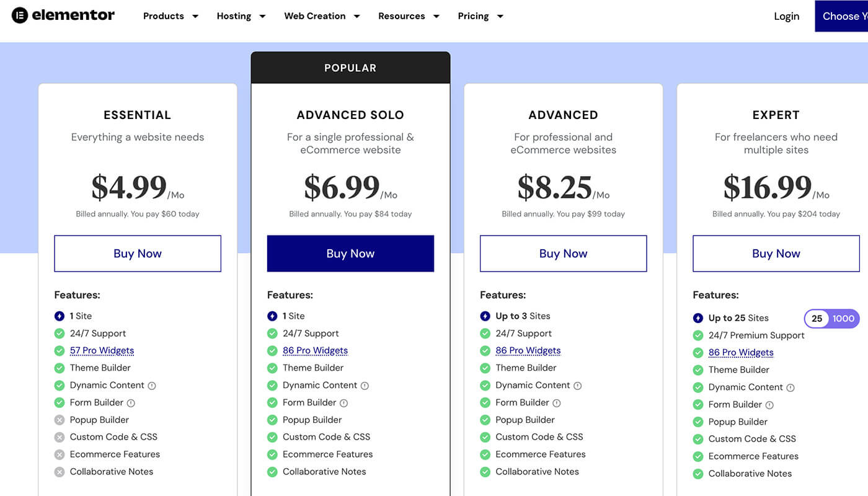Click the Login link
The height and width of the screenshot is (496, 868).
[x=787, y=17]
